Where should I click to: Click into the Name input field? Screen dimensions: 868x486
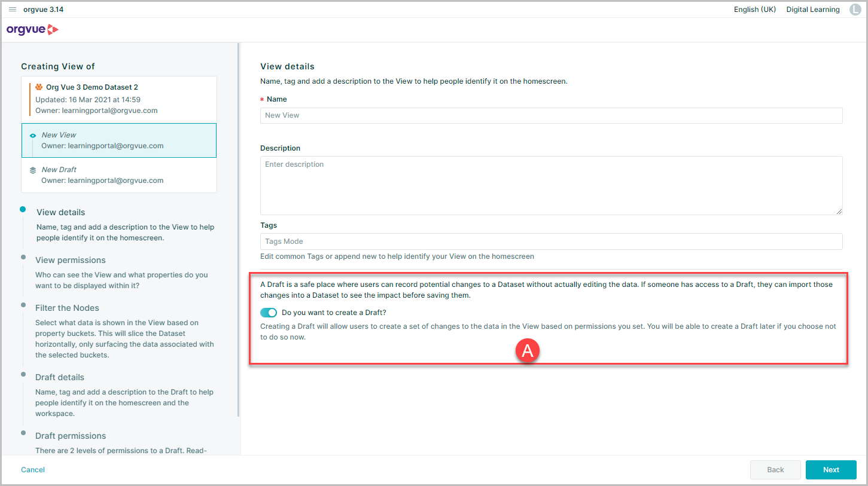pos(551,115)
